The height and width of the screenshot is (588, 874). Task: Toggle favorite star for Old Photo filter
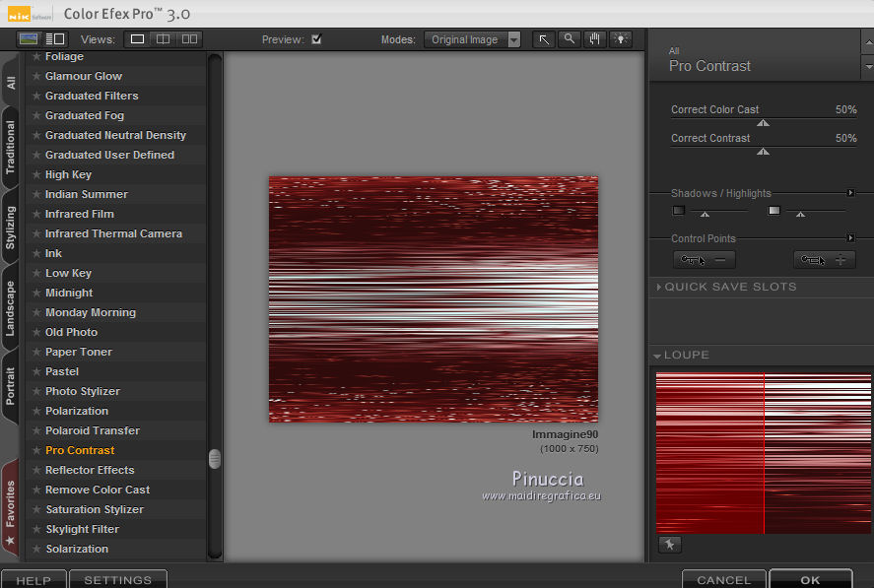pyautogui.click(x=36, y=332)
